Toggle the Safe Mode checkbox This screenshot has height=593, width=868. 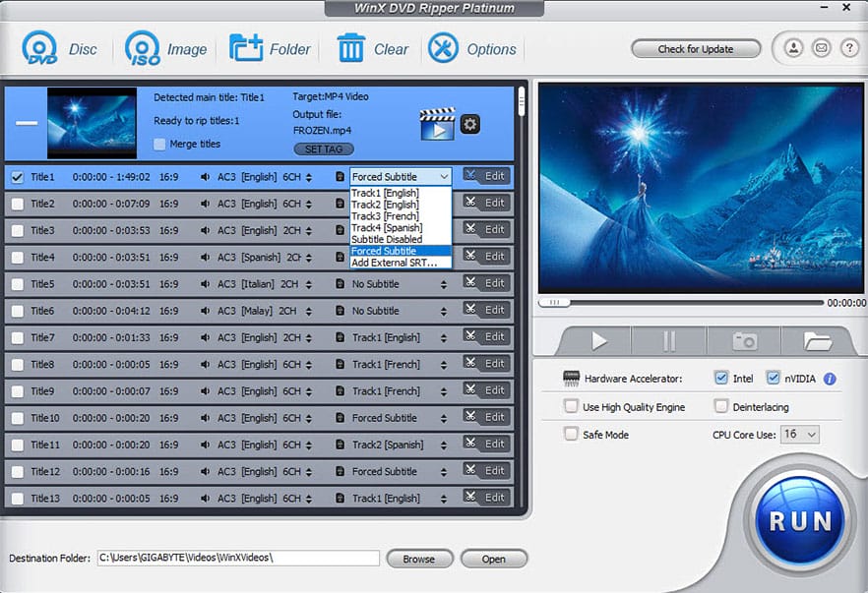(571, 435)
